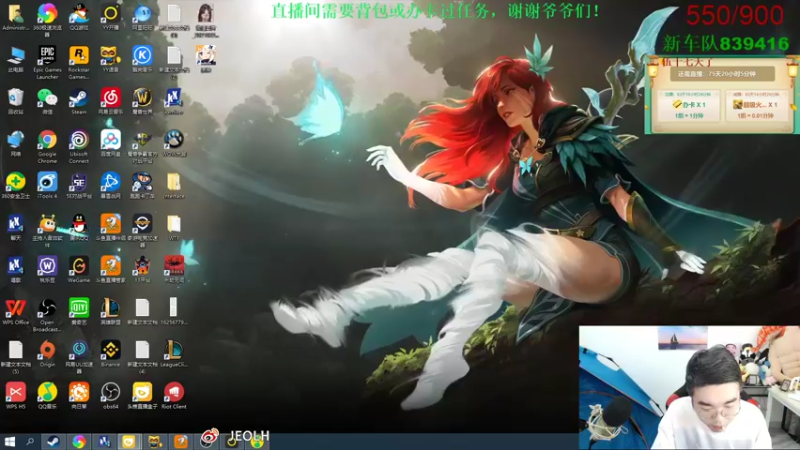The height and width of the screenshot is (450, 800).
Task: Launch Epic Games Launcher
Action: [47, 62]
